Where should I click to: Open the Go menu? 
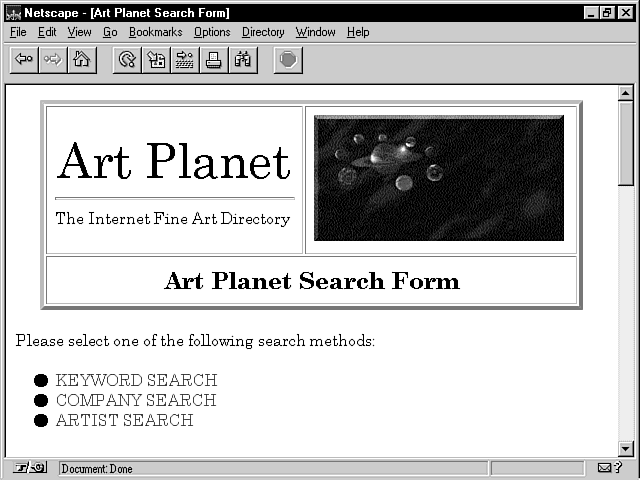pos(110,32)
